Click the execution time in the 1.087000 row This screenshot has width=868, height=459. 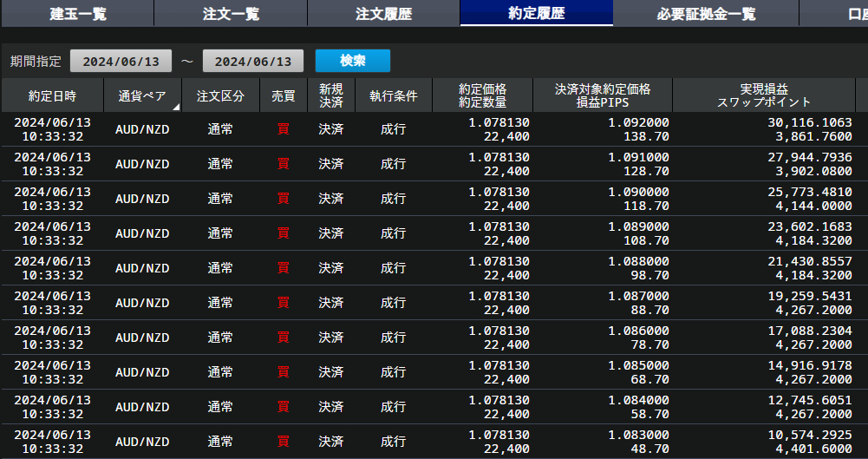tap(53, 303)
